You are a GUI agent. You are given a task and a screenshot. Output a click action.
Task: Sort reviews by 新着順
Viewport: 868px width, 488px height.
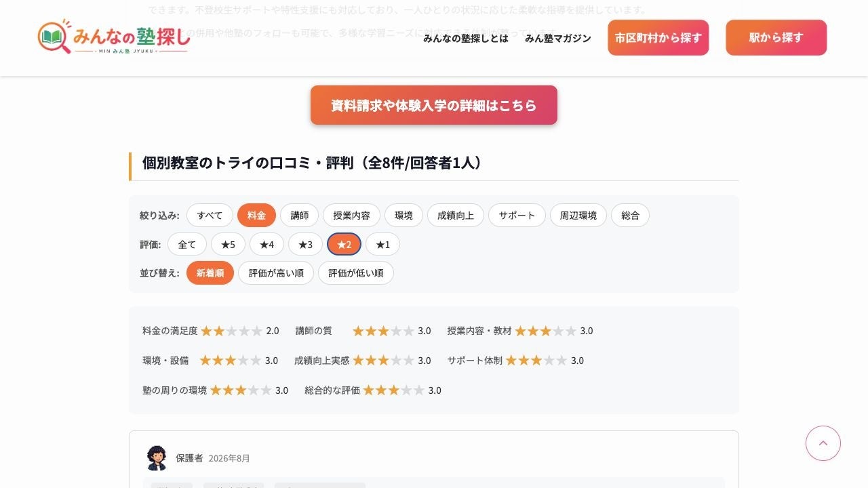point(210,273)
